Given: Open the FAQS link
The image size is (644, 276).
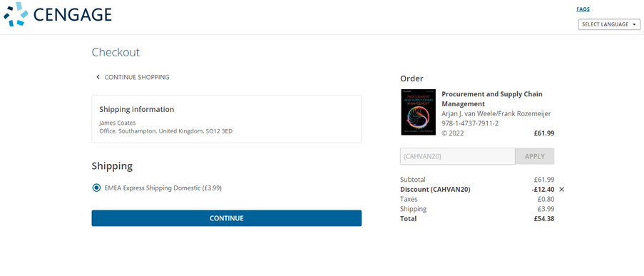Looking at the screenshot, I should tap(583, 9).
